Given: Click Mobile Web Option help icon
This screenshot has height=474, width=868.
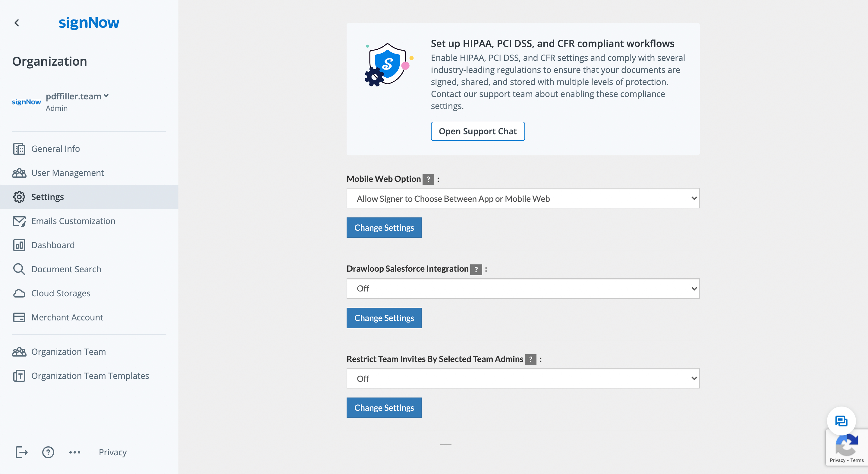Looking at the screenshot, I should coord(428,179).
